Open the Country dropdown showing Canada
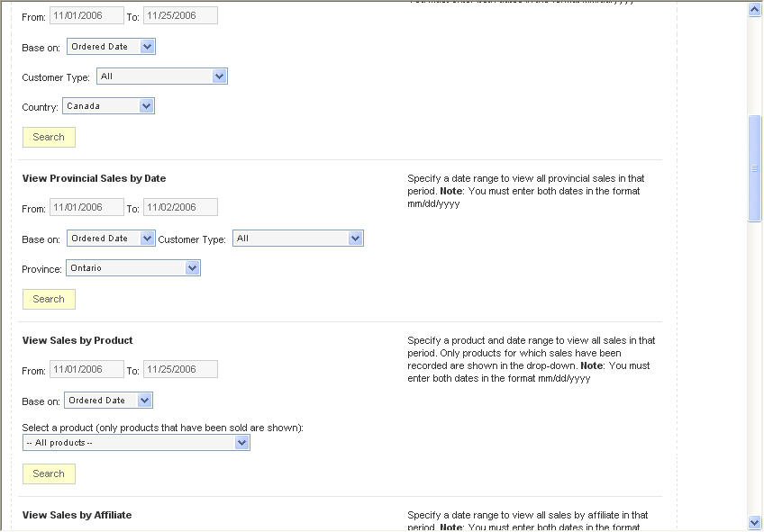The image size is (764, 532). [x=108, y=106]
